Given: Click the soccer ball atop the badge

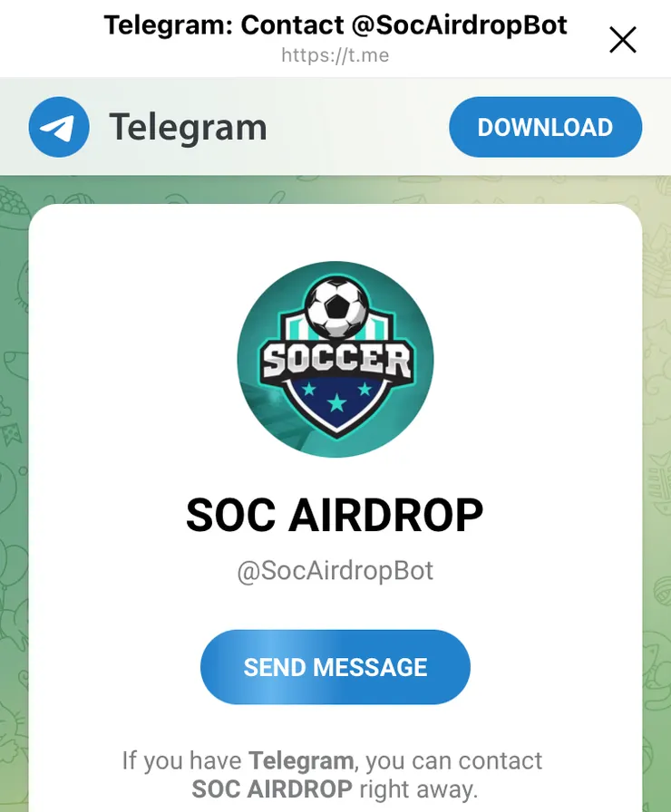Looking at the screenshot, I should [336, 307].
